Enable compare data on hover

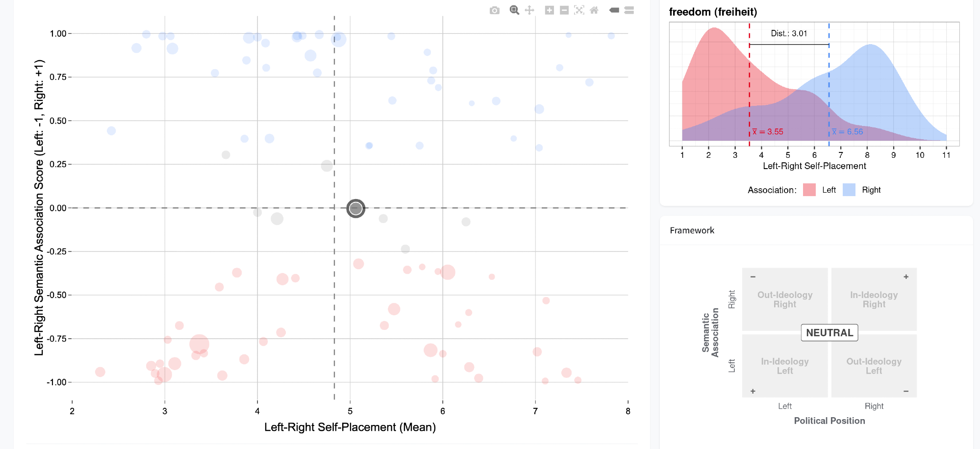pyautogui.click(x=629, y=10)
